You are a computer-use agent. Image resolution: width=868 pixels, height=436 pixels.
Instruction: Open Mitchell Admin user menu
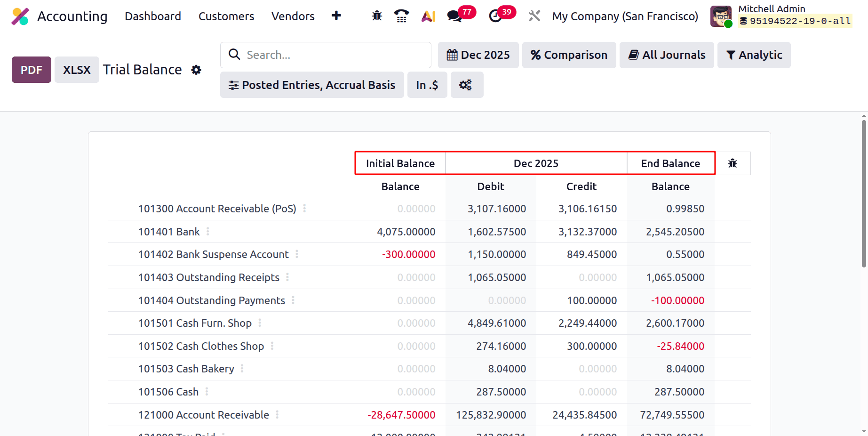click(x=781, y=16)
